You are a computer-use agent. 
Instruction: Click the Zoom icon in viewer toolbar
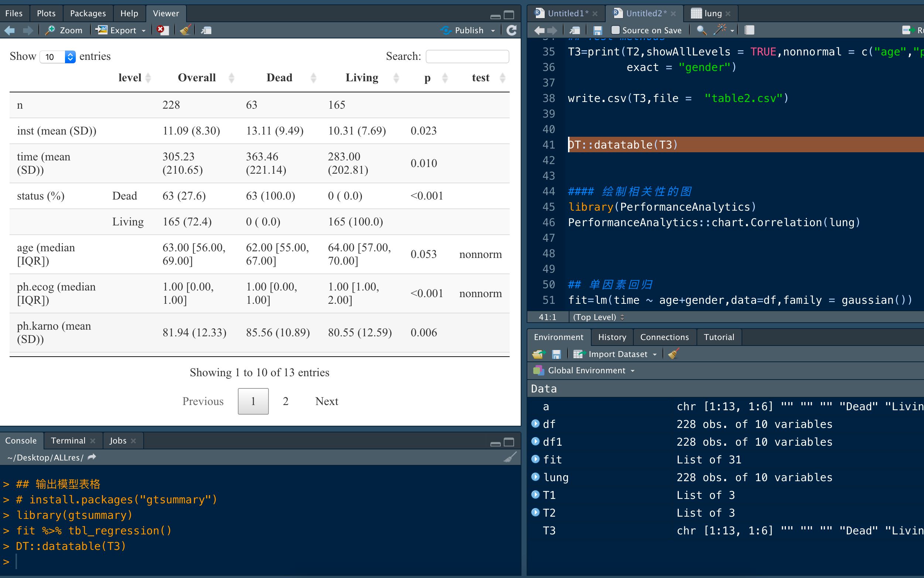click(x=65, y=29)
